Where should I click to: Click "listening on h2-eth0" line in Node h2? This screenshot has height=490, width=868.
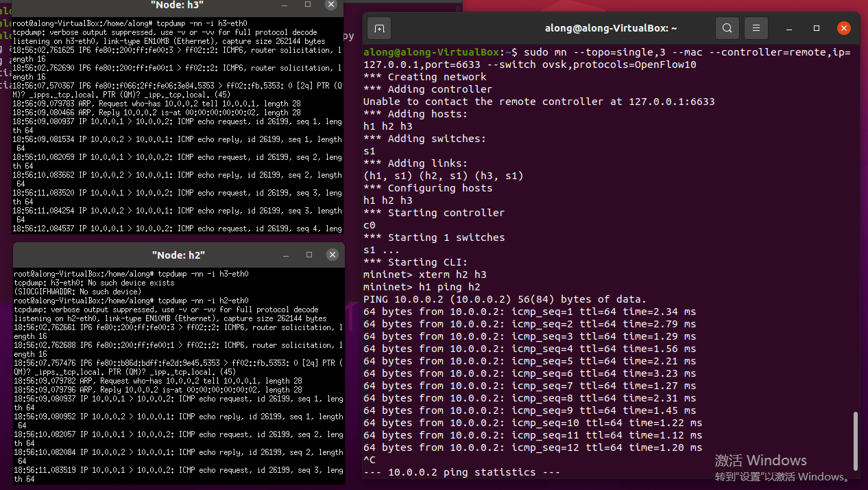click(x=170, y=318)
